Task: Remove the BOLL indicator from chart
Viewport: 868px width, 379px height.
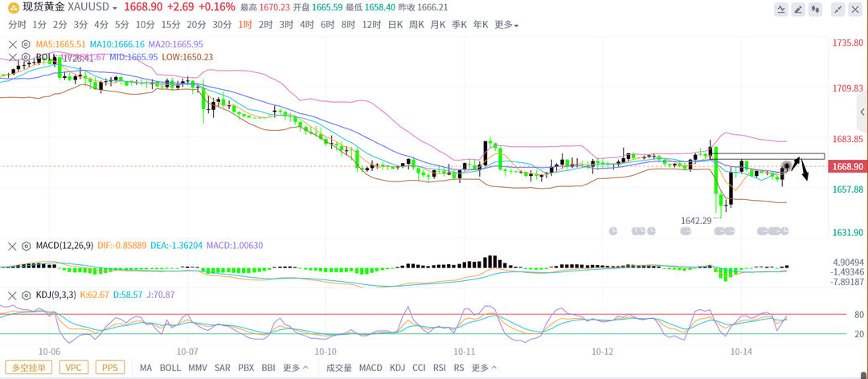Action: pos(12,58)
